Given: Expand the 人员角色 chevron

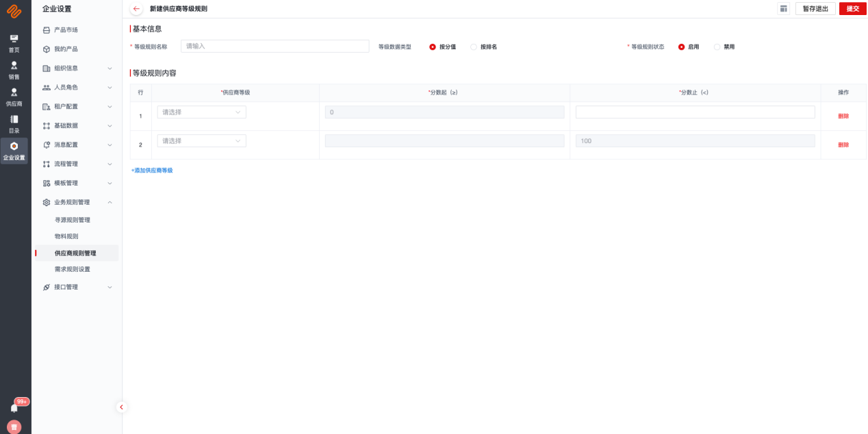Looking at the screenshot, I should [110, 88].
